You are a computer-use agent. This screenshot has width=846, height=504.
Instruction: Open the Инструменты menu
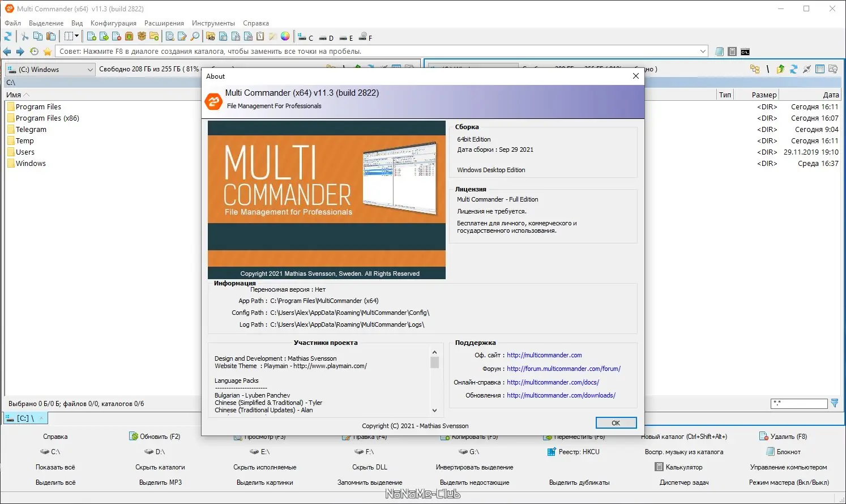point(213,23)
